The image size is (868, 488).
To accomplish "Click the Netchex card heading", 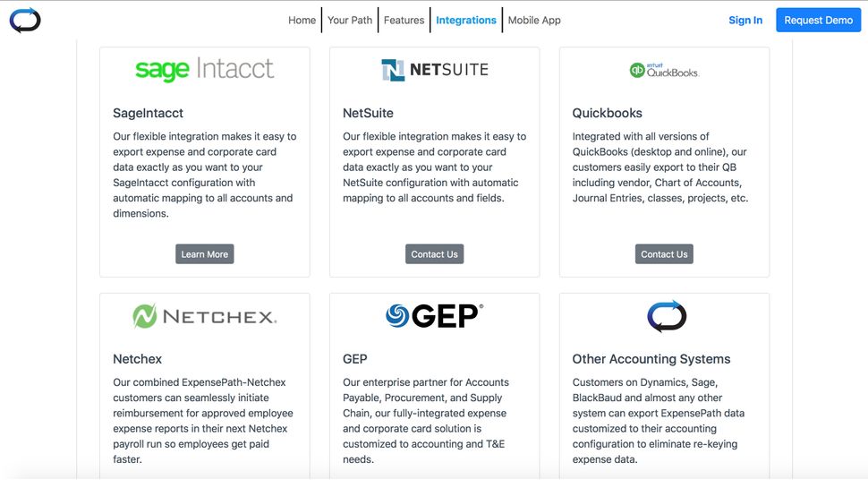I will click(138, 359).
